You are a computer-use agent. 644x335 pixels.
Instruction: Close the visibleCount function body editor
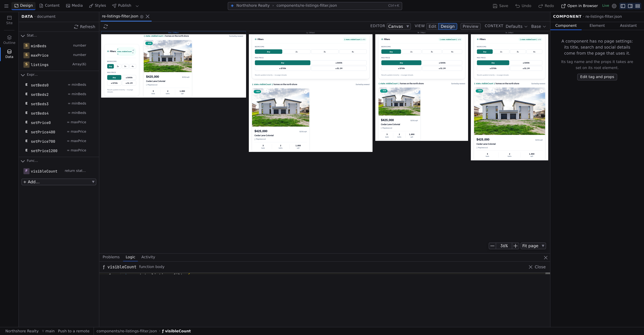point(537,267)
